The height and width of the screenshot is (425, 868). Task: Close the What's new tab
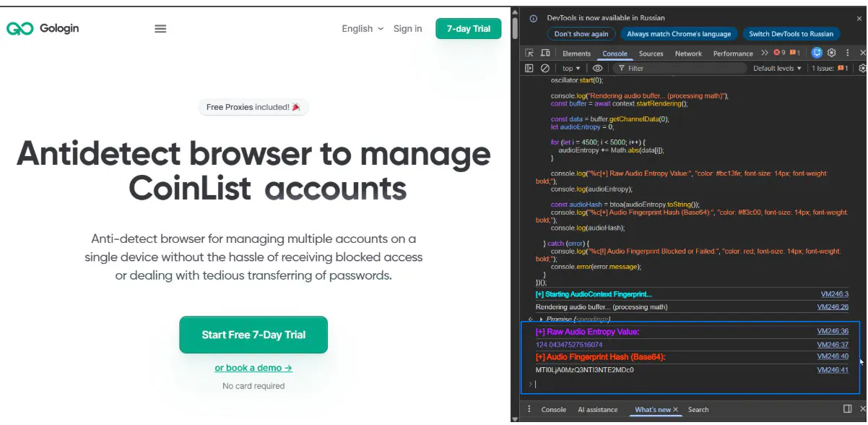pos(676,410)
